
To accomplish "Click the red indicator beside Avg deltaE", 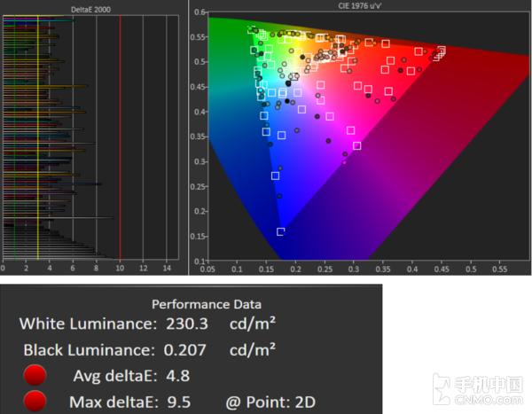I will [37, 375].
